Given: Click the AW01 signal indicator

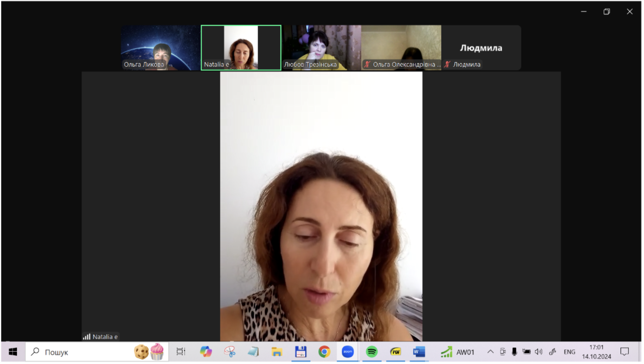Looking at the screenshot, I should tap(457, 352).
